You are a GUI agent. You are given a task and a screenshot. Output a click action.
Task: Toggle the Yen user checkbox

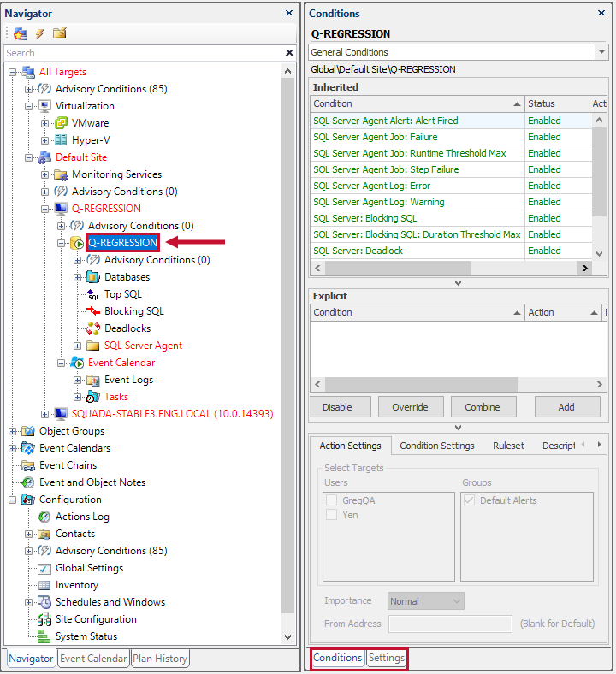tap(331, 515)
